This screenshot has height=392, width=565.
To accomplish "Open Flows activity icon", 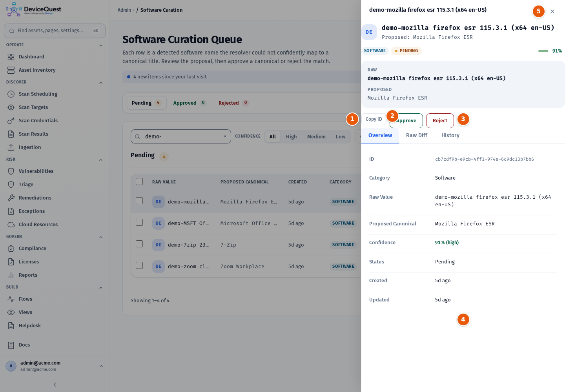I will (11, 299).
